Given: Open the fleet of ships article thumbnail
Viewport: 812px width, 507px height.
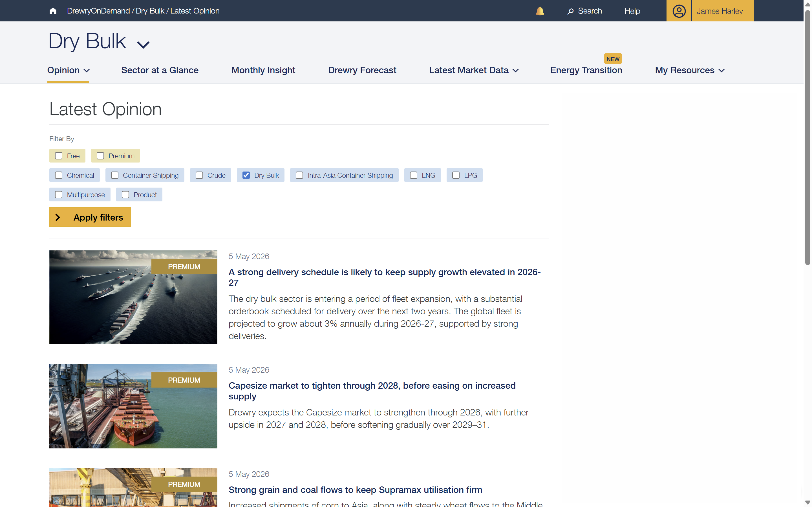Looking at the screenshot, I should point(133,297).
